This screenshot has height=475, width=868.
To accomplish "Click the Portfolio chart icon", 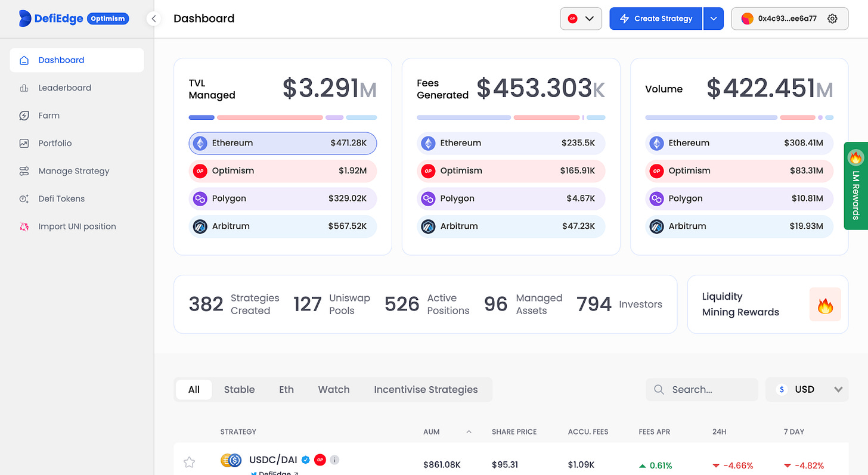I will [x=24, y=143].
